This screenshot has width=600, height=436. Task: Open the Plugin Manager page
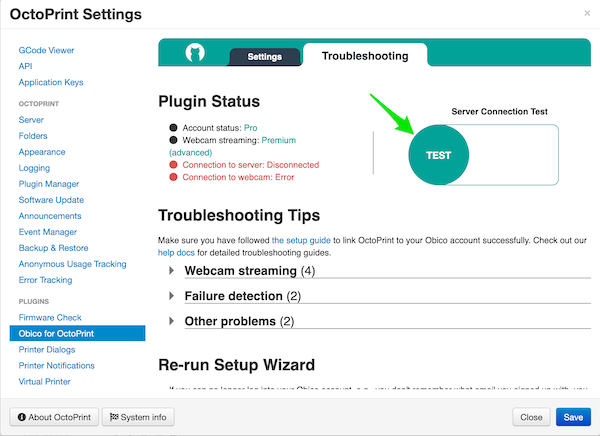coord(49,184)
